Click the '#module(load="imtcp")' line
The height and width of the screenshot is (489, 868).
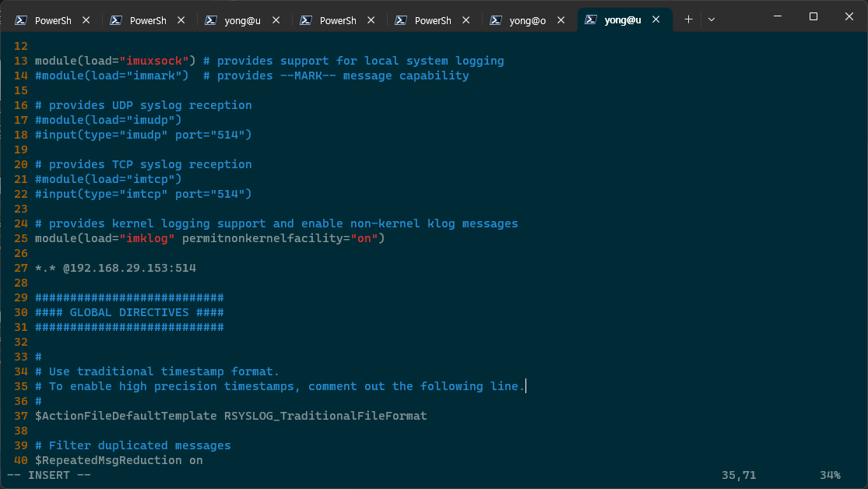[108, 179]
